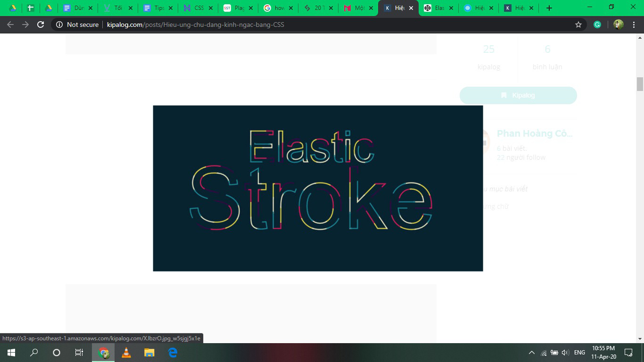Image resolution: width=644 pixels, height=362 pixels.
Task: Open Chrome's three-dot menu
Action: point(634,25)
